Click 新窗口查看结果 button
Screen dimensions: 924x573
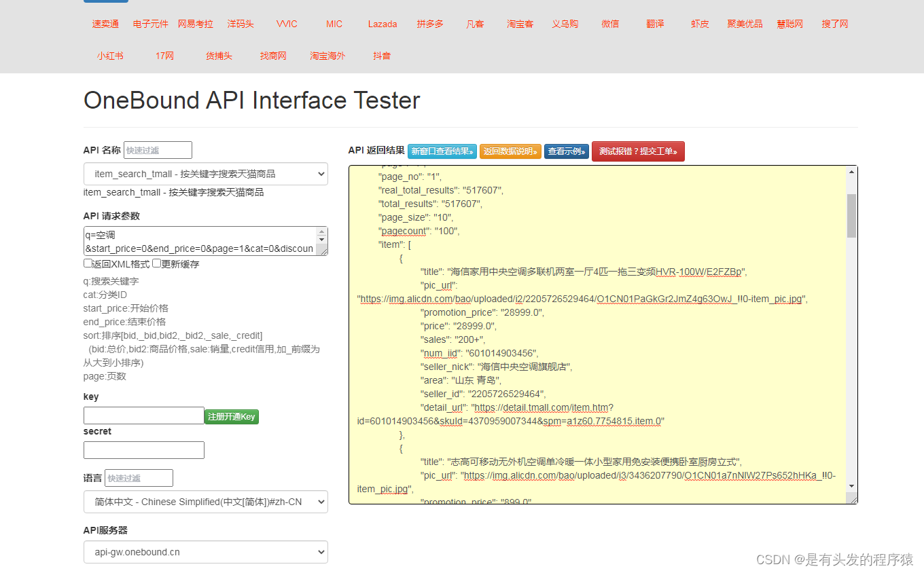pyautogui.click(x=442, y=151)
